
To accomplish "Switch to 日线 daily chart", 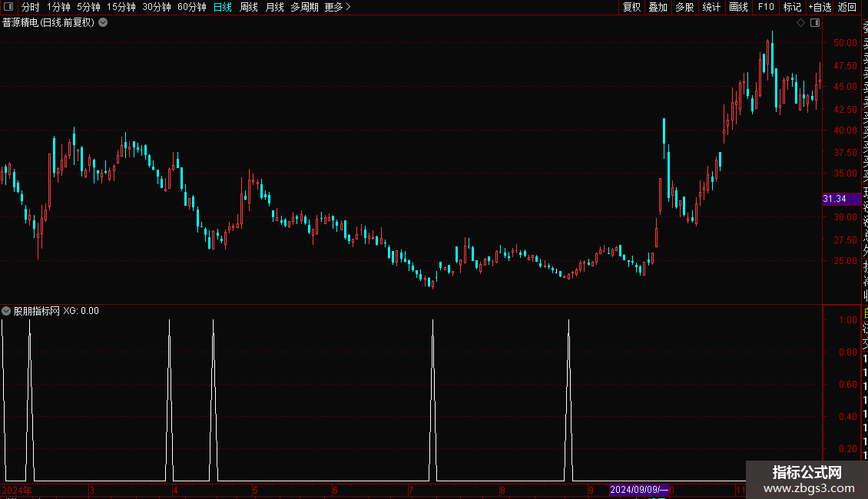I will [223, 7].
